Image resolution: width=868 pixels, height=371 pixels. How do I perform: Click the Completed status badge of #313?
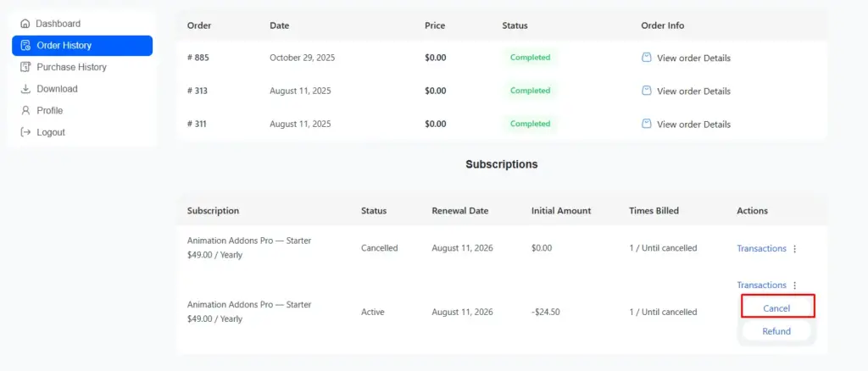tap(530, 91)
